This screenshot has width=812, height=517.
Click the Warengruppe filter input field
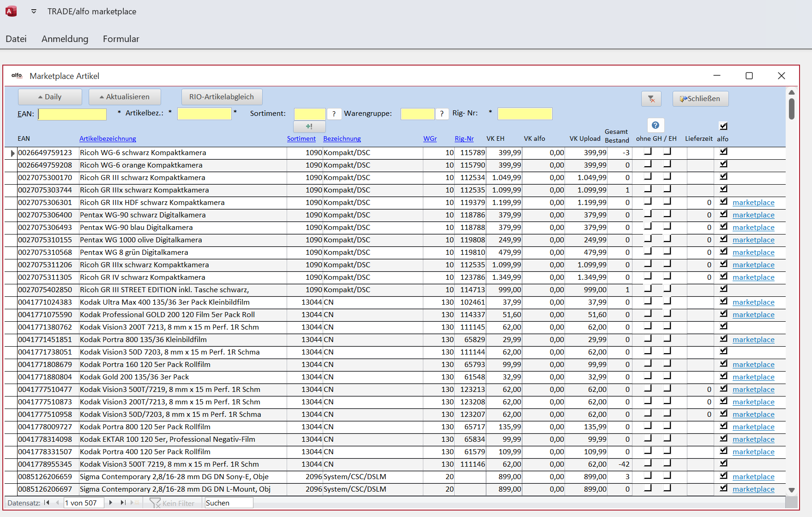[x=417, y=114]
